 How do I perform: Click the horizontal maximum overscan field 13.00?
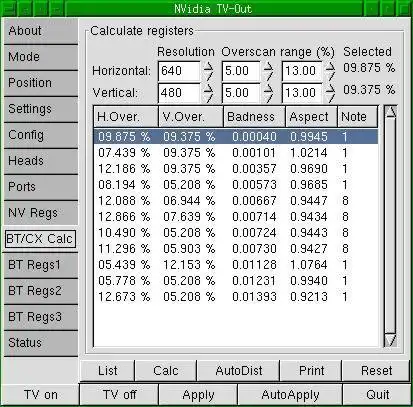pyautogui.click(x=302, y=71)
